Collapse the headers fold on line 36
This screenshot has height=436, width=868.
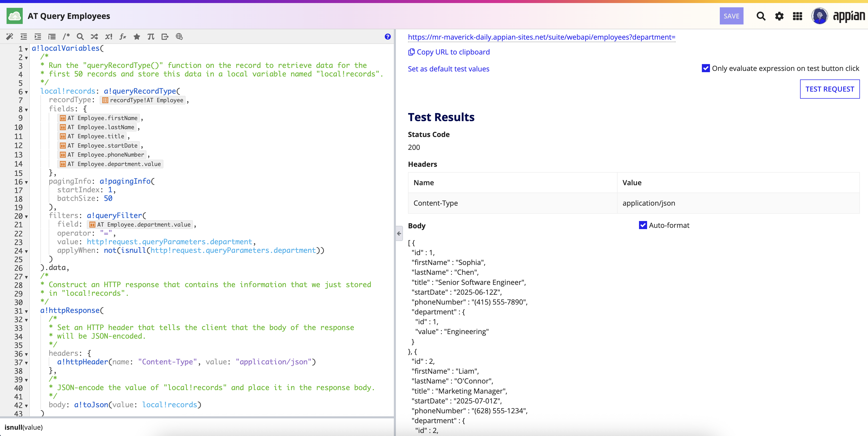coord(26,354)
